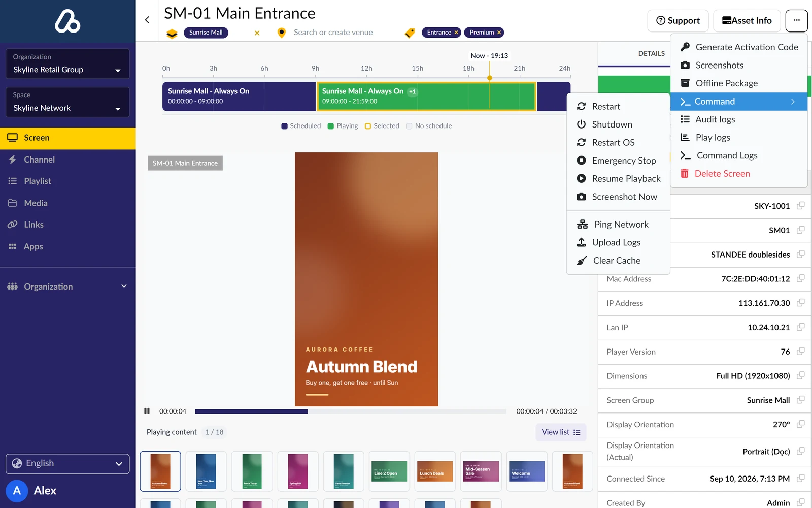Viewport: 812px width, 508px height.
Task: Click the playback progress bar
Action: click(x=351, y=411)
